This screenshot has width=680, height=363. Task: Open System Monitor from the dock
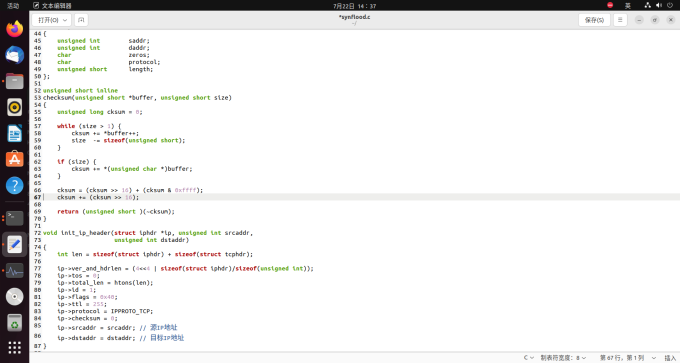(15, 271)
